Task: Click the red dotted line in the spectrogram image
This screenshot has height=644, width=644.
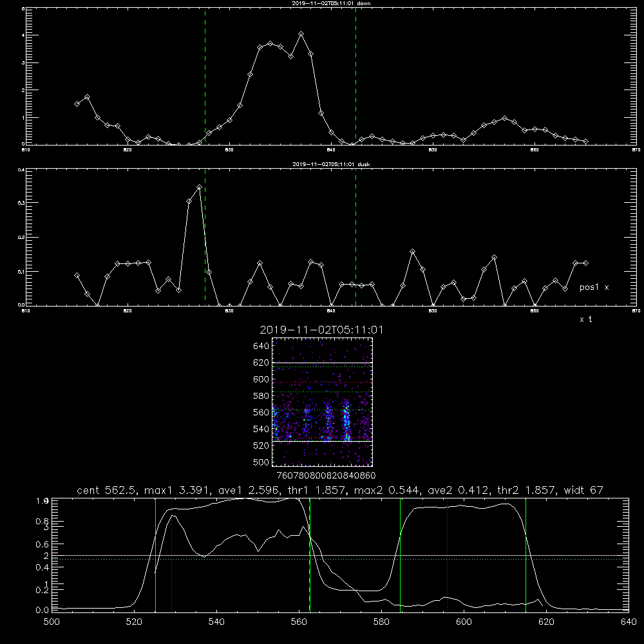Action: click(x=323, y=383)
